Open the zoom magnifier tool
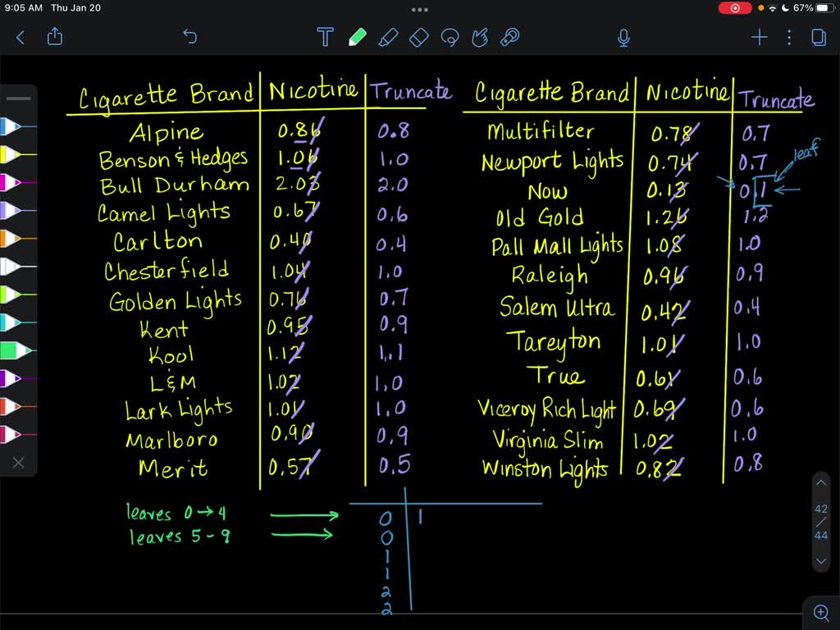The width and height of the screenshot is (840, 630). point(821,612)
